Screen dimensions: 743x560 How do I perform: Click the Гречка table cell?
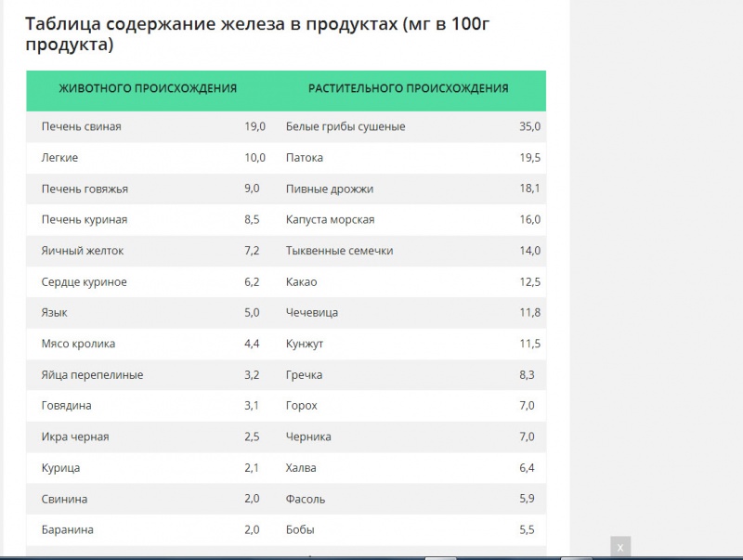pos(305,375)
